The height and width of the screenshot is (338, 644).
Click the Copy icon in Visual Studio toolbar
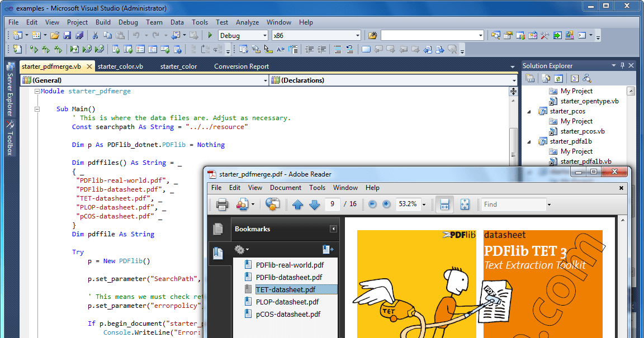click(x=107, y=36)
